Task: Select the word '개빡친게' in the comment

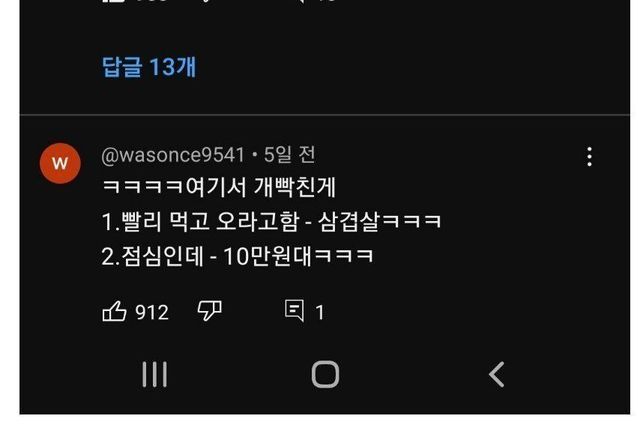Action: point(294,187)
